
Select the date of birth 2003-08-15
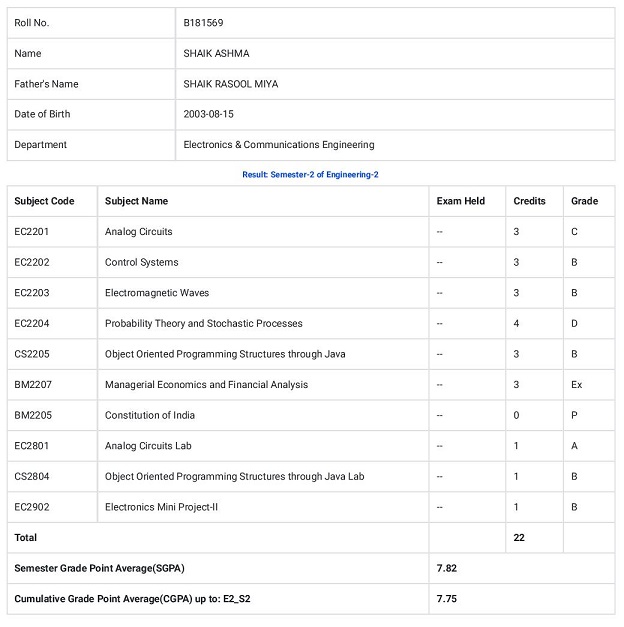point(208,114)
